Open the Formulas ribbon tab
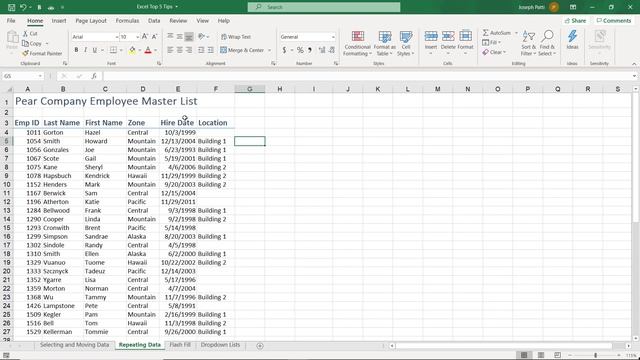This screenshot has width=640, height=360. (x=127, y=20)
